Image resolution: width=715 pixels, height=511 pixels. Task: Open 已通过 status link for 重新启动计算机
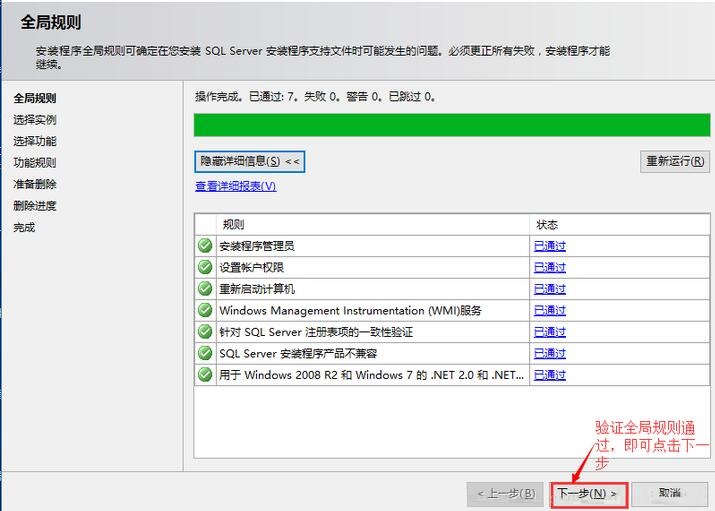click(549, 289)
